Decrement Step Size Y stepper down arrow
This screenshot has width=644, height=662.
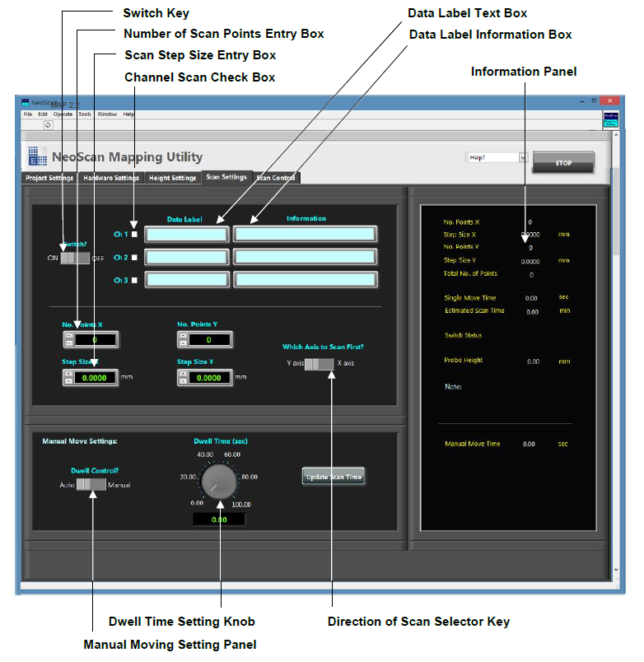[x=183, y=381]
